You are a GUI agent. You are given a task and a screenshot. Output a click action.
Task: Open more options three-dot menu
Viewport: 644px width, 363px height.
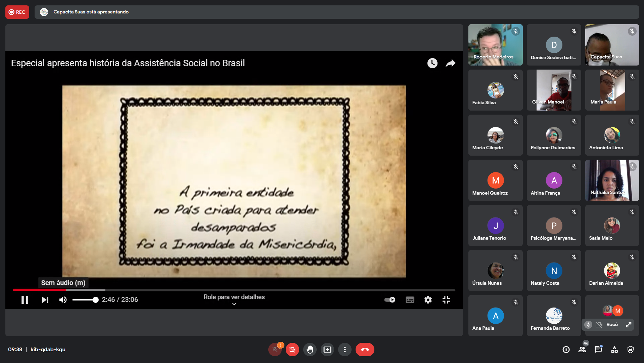pos(344,350)
